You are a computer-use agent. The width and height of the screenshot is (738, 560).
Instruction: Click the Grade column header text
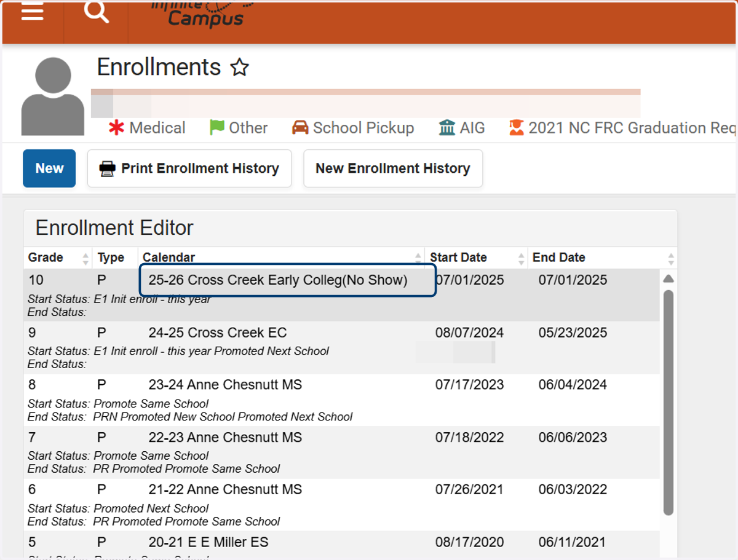46,258
